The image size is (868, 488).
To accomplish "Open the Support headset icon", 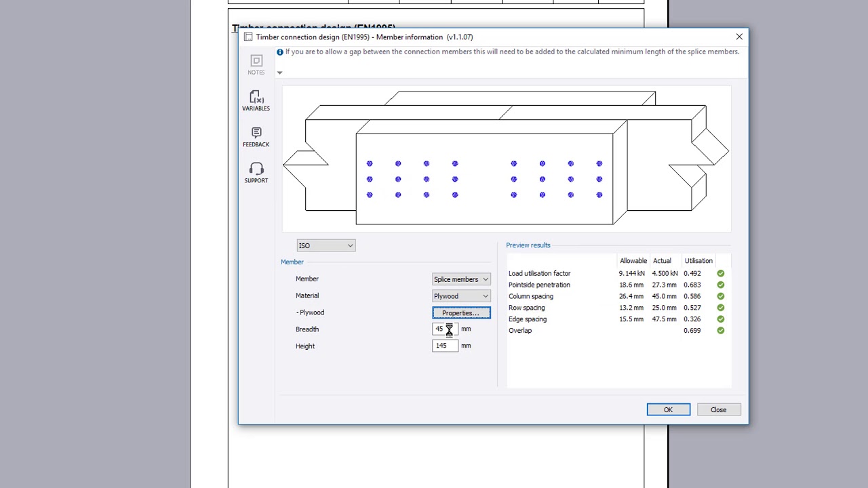I will click(x=256, y=169).
